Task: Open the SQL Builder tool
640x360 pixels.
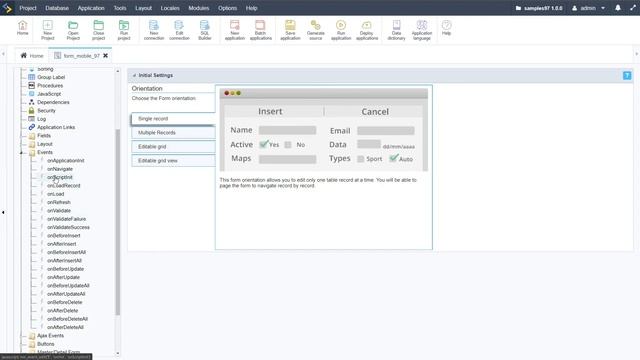Action: point(204,30)
